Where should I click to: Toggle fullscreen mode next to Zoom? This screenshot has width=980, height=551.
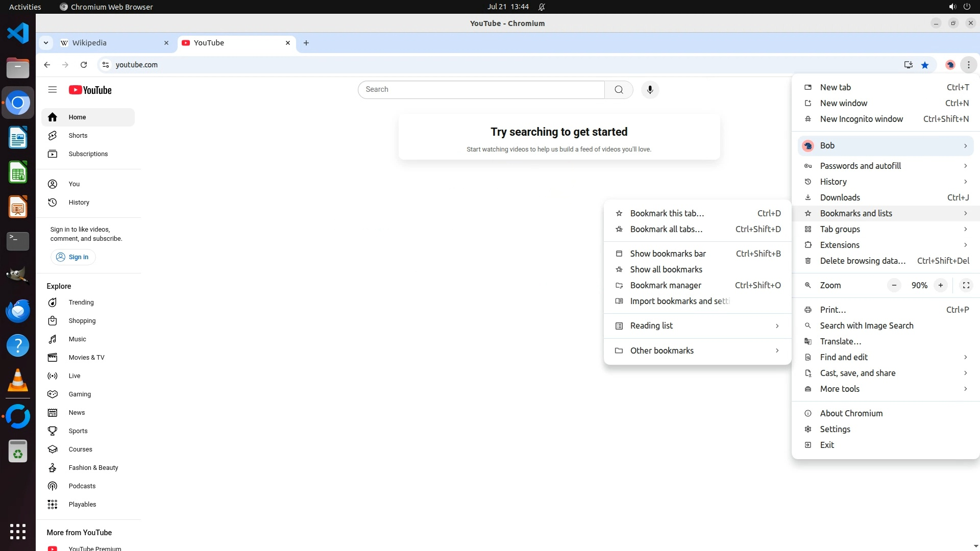pyautogui.click(x=966, y=285)
